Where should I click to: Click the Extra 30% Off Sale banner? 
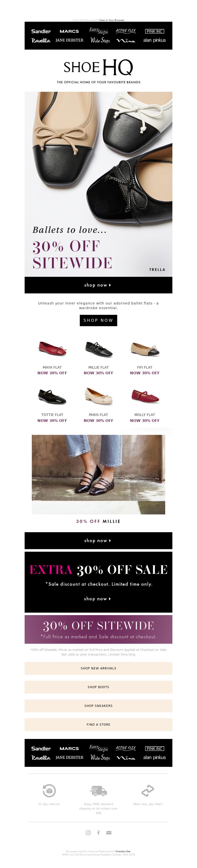click(98, 582)
